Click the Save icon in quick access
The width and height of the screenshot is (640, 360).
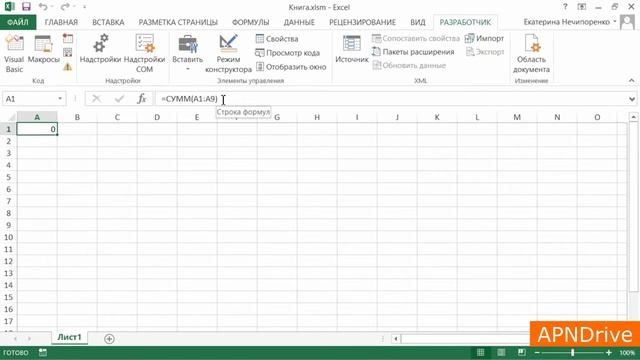click(x=26, y=7)
